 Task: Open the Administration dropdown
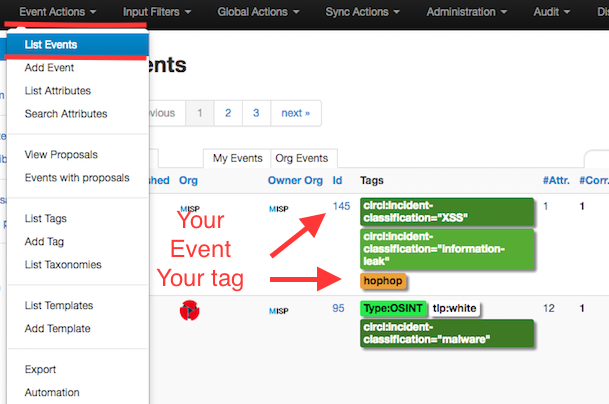[467, 12]
